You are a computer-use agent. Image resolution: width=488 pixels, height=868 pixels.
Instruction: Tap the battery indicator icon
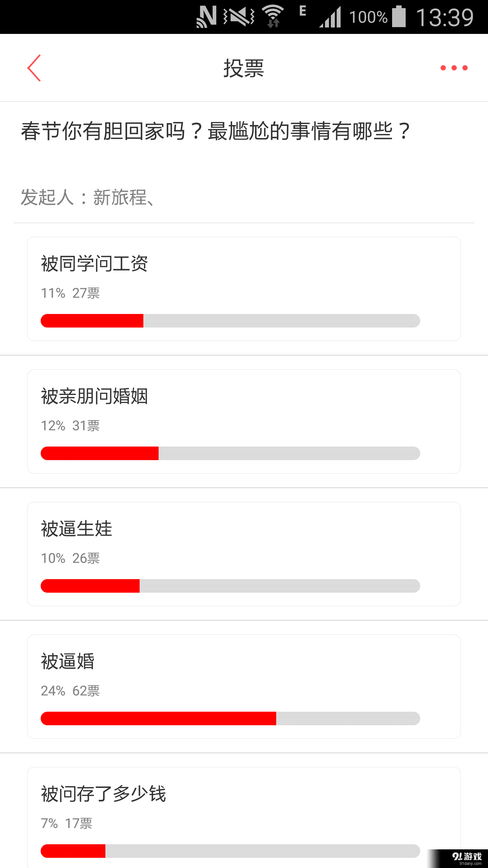pos(399,16)
